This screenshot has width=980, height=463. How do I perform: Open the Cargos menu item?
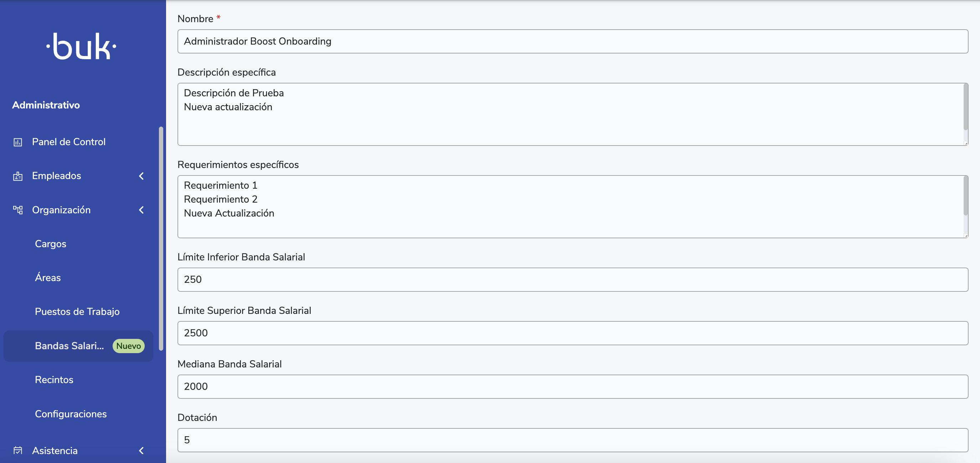(x=51, y=244)
